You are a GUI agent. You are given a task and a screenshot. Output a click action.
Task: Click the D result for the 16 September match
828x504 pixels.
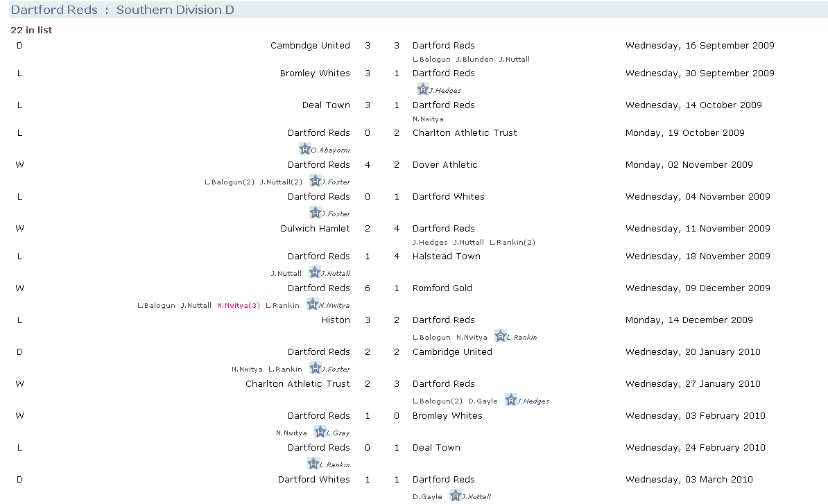[19, 45]
